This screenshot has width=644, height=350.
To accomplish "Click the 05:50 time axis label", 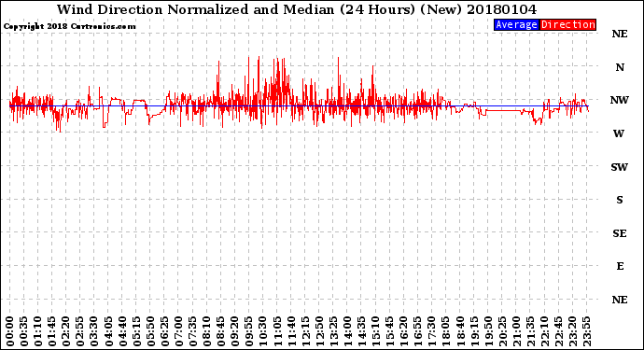I will 150,331.
